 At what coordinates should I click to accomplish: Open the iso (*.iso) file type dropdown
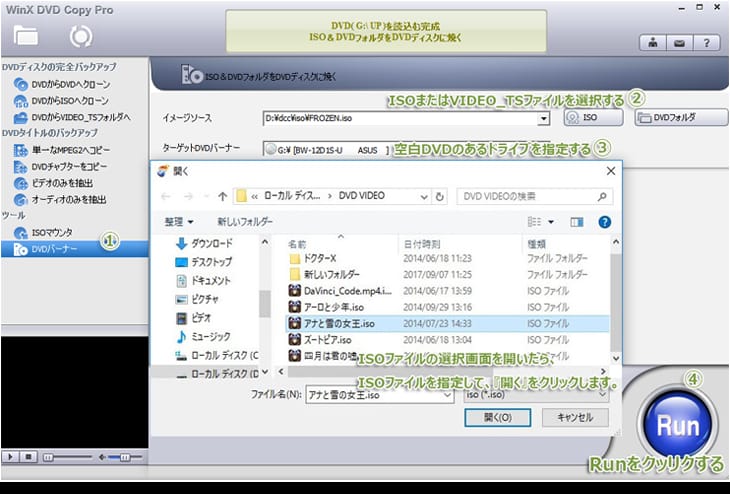535,395
